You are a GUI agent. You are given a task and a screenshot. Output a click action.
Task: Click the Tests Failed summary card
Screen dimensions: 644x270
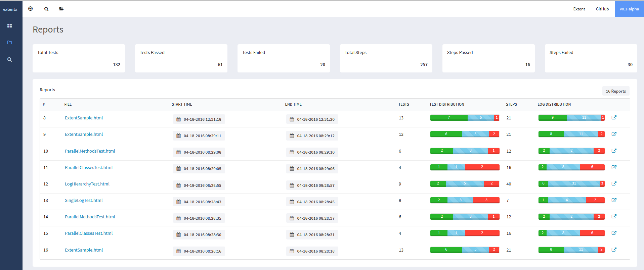[284, 58]
